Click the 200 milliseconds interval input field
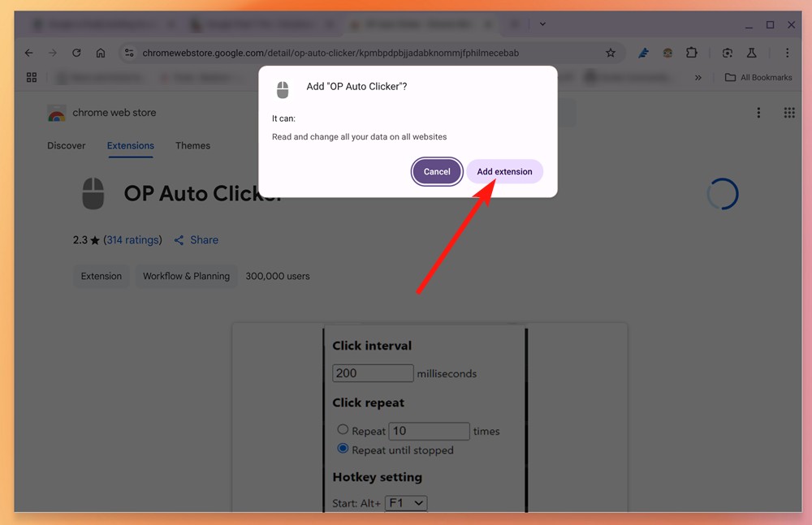Screen dimensions: 812x525 [372, 373]
